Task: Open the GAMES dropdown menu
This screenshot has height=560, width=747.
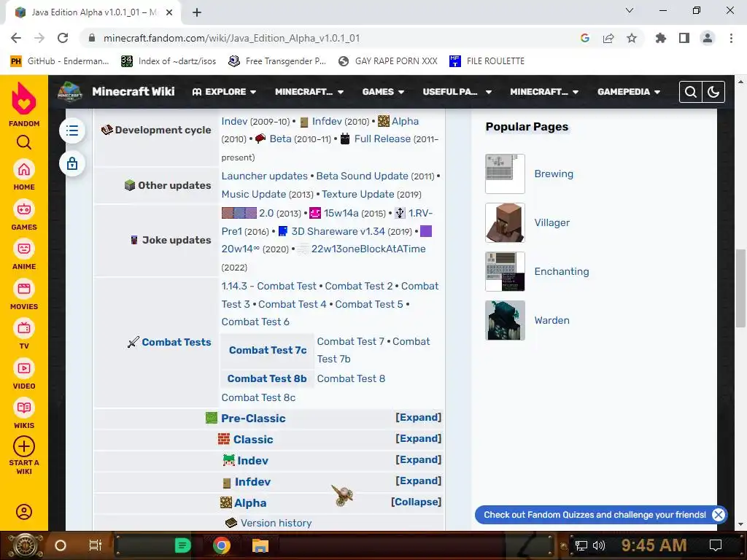Action: [383, 92]
